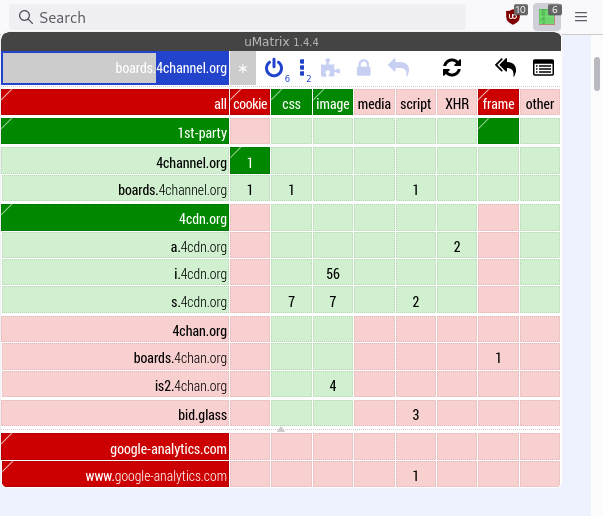The image size is (603, 516).
Task: Click the 4chan.org row label
Action: pos(115,329)
